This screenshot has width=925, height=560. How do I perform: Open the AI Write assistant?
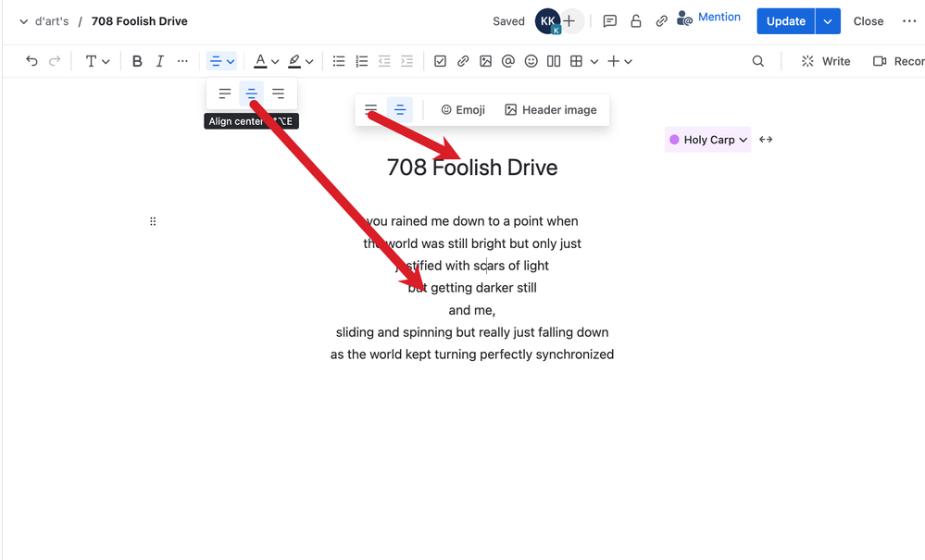tap(825, 61)
